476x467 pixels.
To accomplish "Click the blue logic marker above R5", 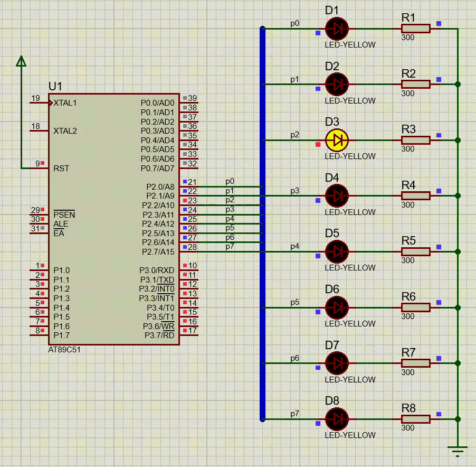I will click(439, 247).
